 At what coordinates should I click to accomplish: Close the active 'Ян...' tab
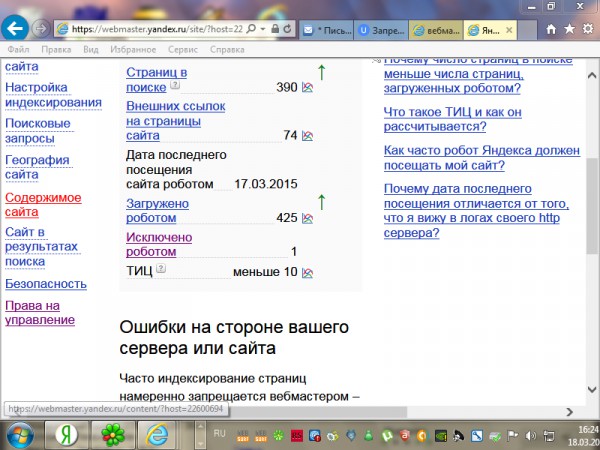click(x=509, y=30)
